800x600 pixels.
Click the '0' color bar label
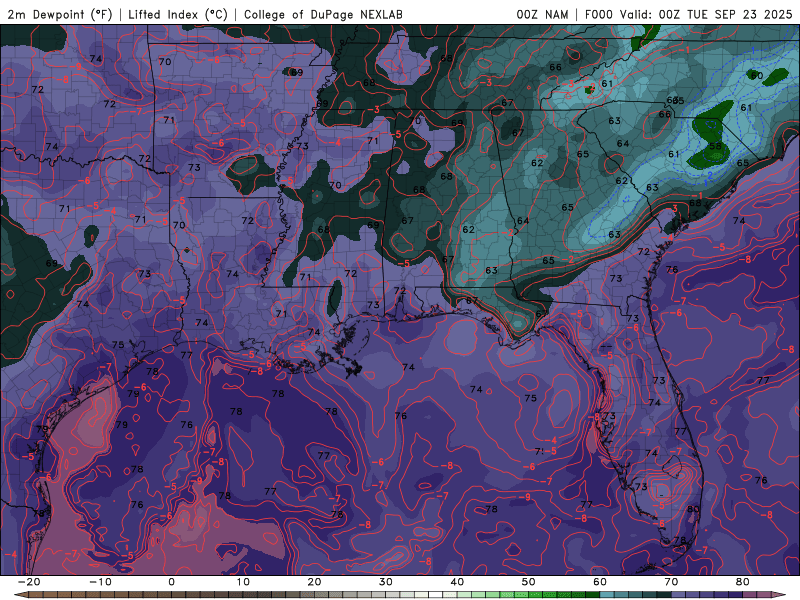[171, 582]
